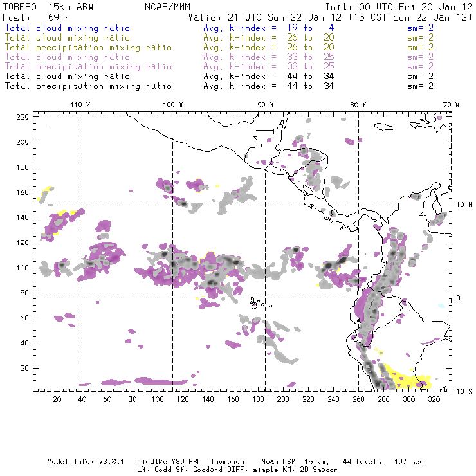Image resolution: width=476 pixels, height=476 pixels.
Task: Click the '70 W' longitude label
Action: click(x=451, y=105)
